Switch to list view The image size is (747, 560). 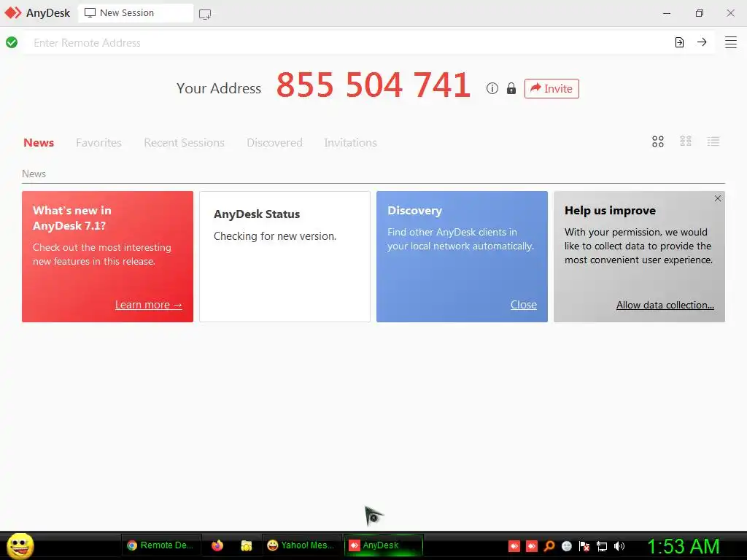[x=713, y=141]
